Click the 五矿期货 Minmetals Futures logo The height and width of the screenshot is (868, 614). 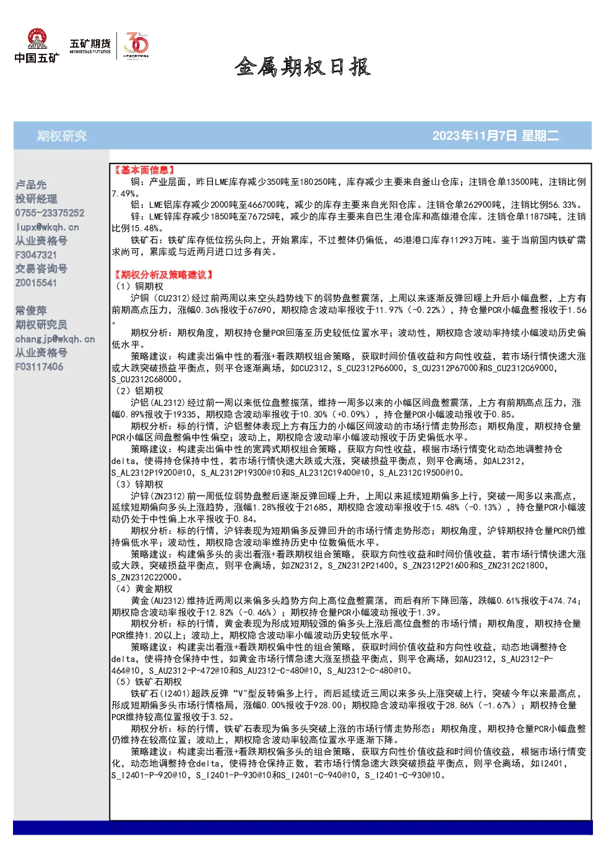pos(90,46)
